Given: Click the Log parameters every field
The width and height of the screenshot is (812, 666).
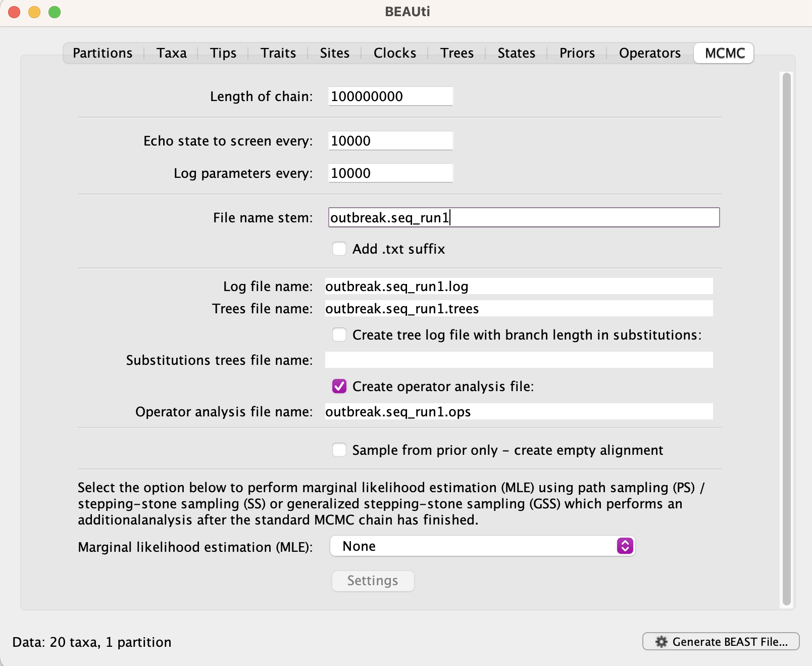Looking at the screenshot, I should pyautogui.click(x=390, y=173).
